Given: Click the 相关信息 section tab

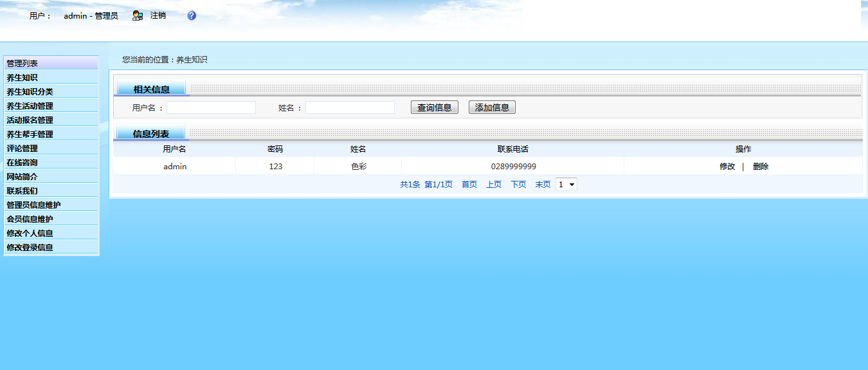Looking at the screenshot, I should 151,89.
